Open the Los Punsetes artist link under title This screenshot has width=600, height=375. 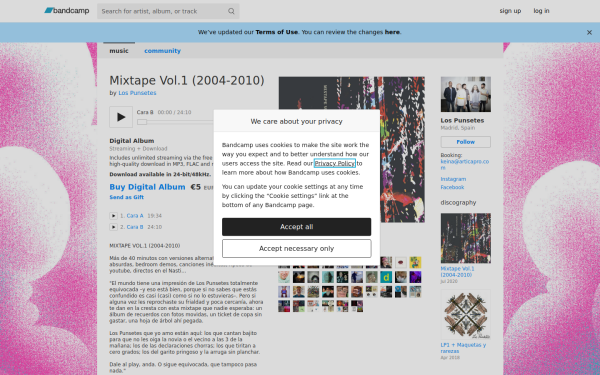click(137, 93)
